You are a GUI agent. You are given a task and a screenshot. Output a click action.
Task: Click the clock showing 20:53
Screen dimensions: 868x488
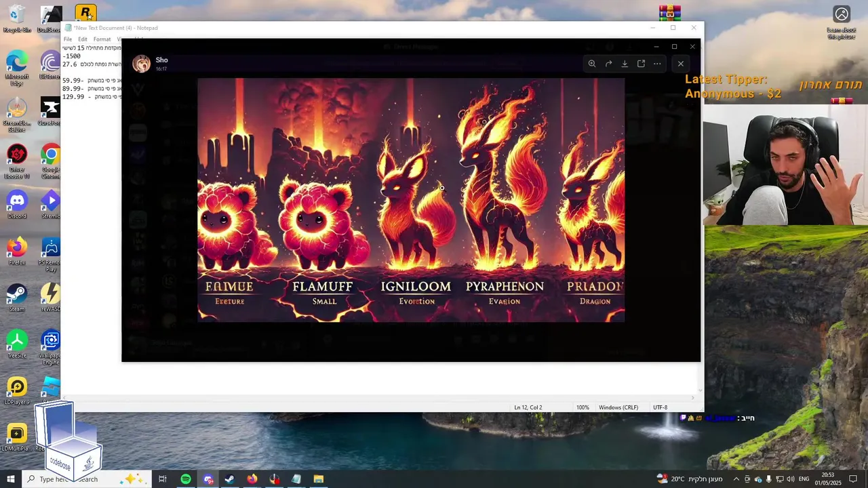point(828,479)
